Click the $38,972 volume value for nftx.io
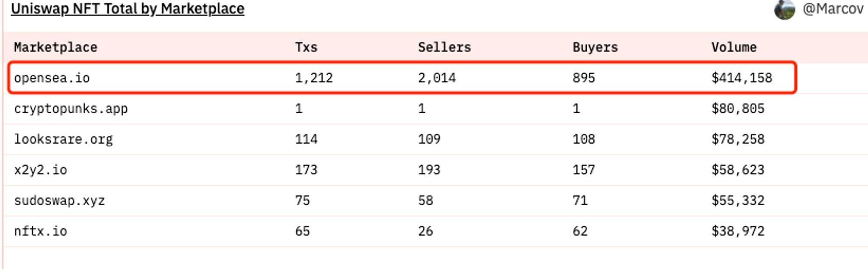The image size is (868, 269). [x=737, y=231]
